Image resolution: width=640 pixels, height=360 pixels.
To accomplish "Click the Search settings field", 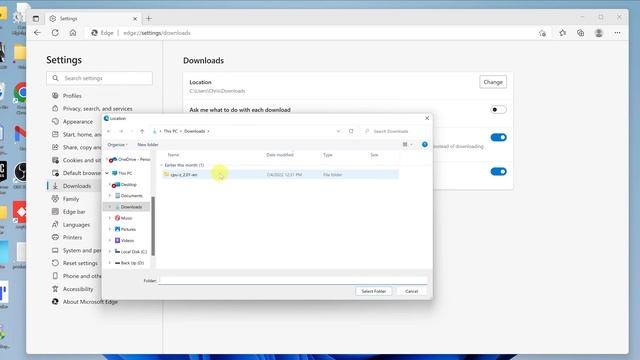I will [x=100, y=78].
